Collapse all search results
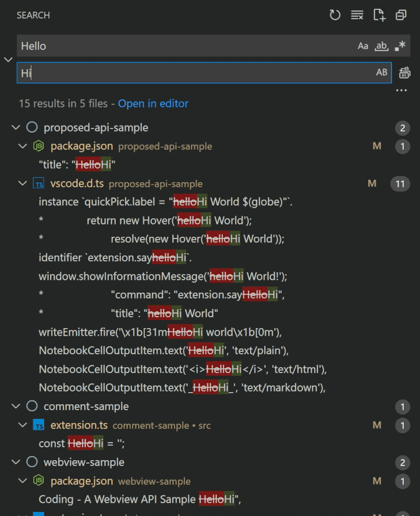This screenshot has width=420, height=516. 401,15
